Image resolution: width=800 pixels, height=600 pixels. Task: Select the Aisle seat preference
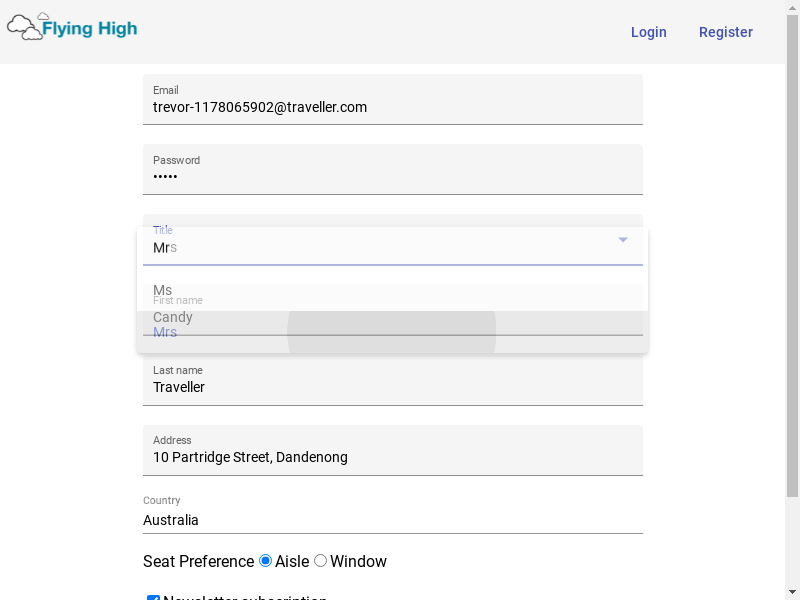(x=266, y=561)
